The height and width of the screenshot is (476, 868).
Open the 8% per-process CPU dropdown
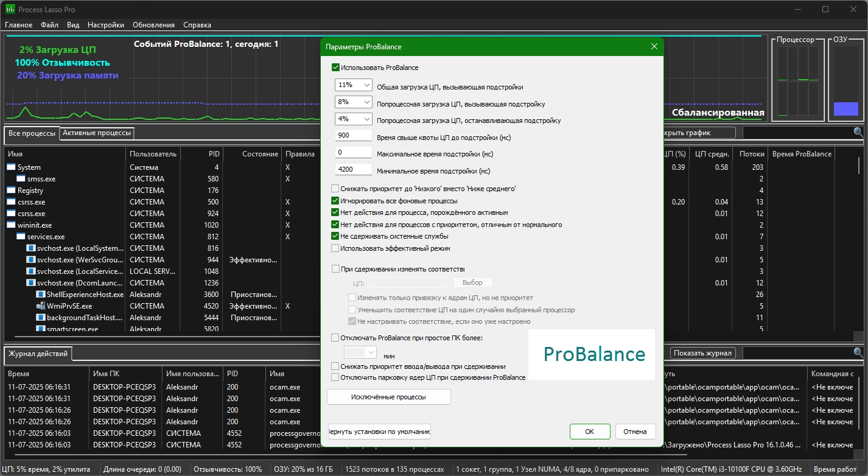click(366, 102)
